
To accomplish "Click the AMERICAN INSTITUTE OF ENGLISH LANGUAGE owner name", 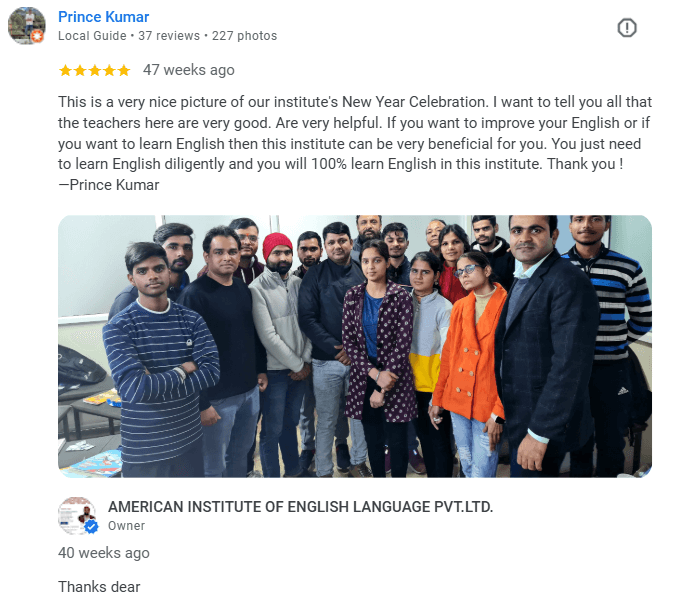I will pyautogui.click(x=300, y=507).
